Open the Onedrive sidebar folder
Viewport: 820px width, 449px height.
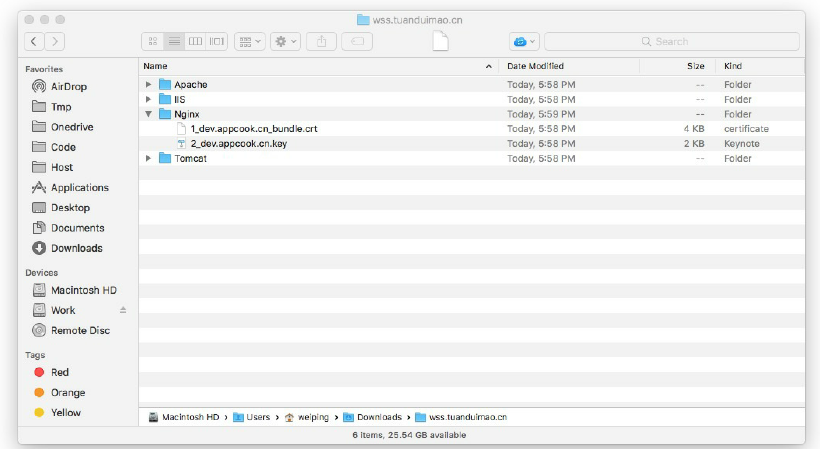click(x=72, y=127)
